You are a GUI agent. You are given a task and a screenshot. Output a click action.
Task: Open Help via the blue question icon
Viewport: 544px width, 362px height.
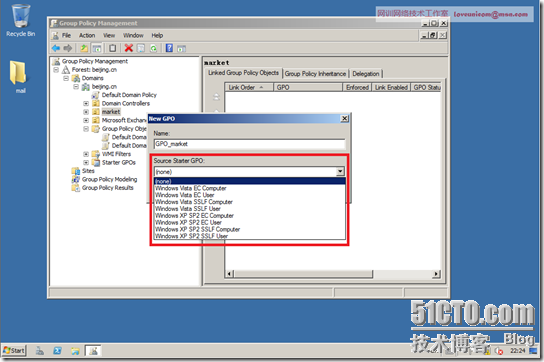pyautogui.click(x=169, y=48)
